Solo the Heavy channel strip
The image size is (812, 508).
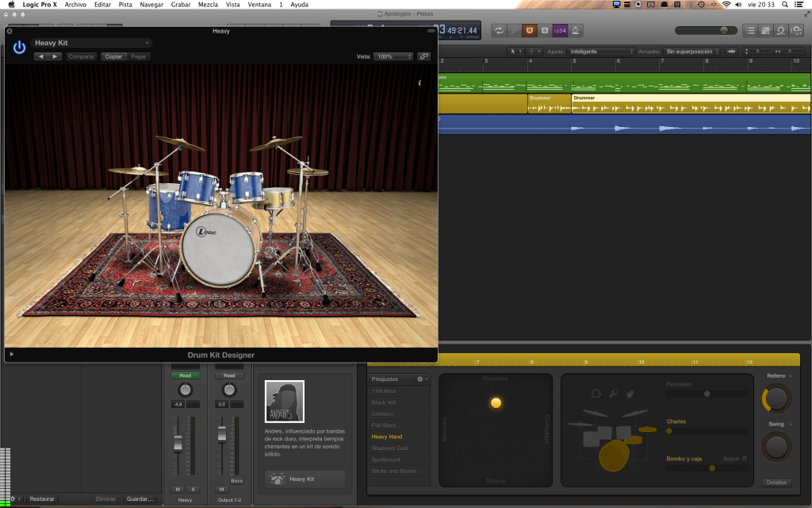(193, 489)
